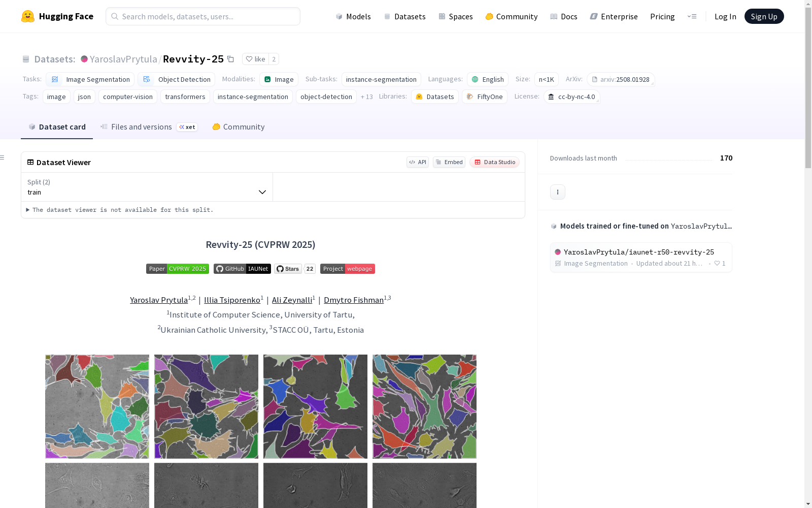This screenshot has width=812, height=508.
Task: Click the like count 2
Action: tap(274, 59)
